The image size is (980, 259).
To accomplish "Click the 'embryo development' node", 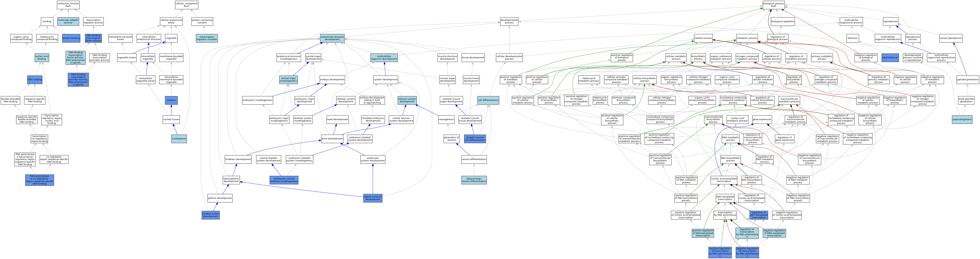I will coord(332,80).
